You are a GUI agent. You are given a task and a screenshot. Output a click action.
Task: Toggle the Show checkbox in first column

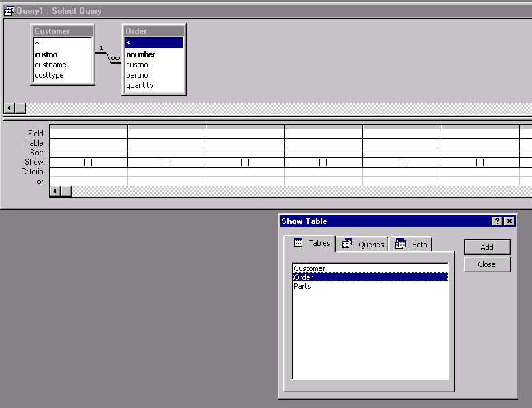point(88,162)
